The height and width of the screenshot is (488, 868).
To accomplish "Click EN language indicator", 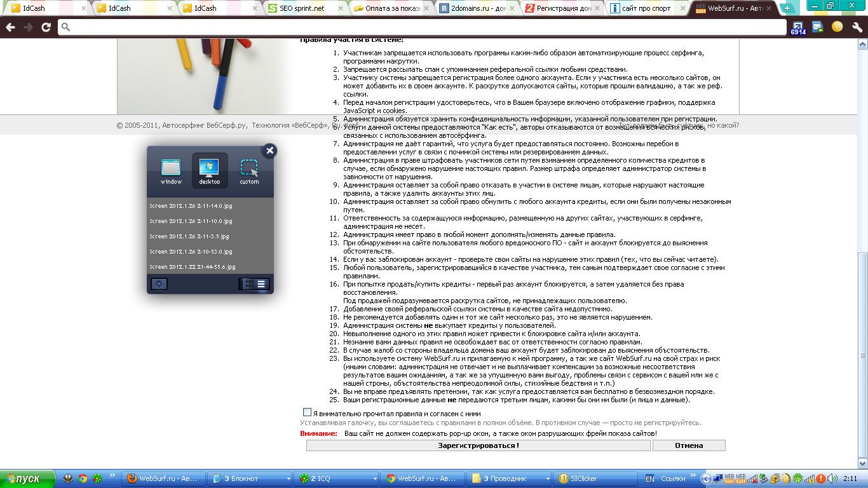I will pyautogui.click(x=650, y=478).
